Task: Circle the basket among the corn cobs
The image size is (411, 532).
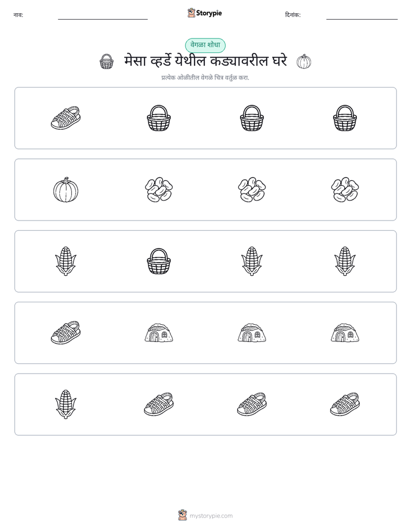Action: tap(159, 261)
